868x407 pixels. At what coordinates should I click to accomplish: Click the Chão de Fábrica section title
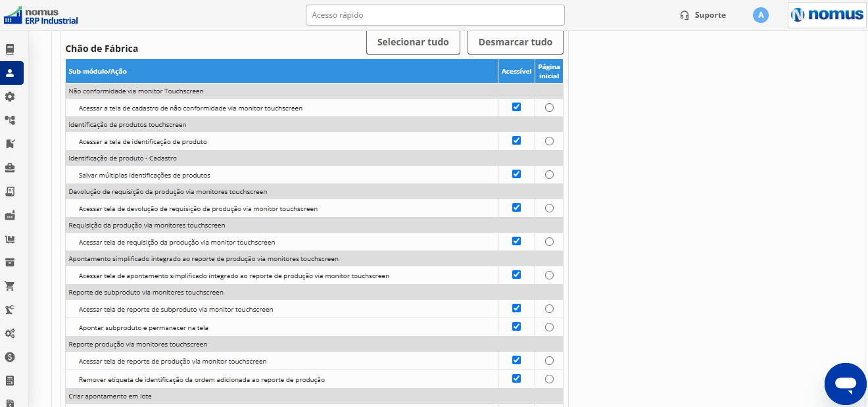coord(101,49)
